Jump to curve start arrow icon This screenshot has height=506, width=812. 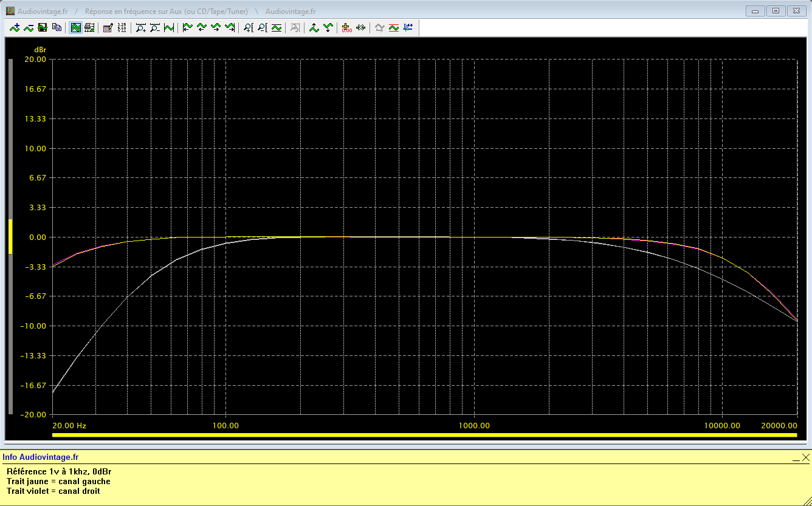[187, 27]
